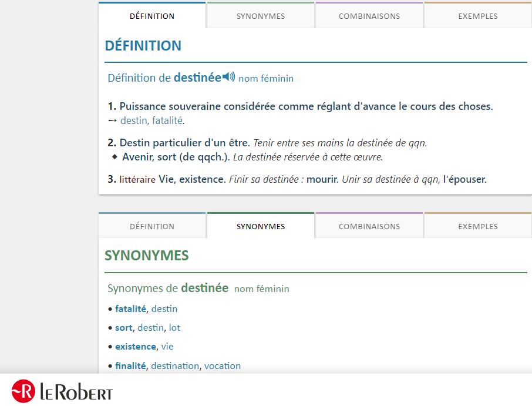Click the 'destination' synonym link
Screen dimensions: 532x406
175,365
